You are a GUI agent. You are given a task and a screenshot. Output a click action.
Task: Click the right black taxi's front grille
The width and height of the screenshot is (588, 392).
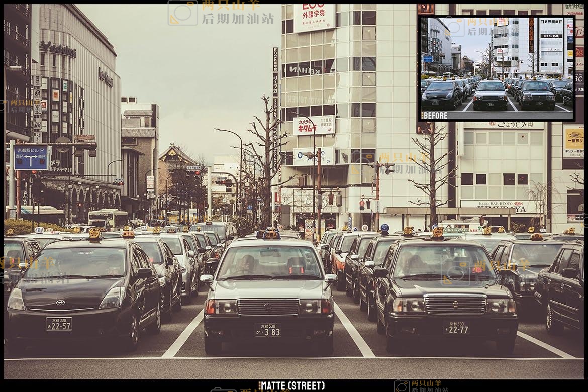pos(455,304)
